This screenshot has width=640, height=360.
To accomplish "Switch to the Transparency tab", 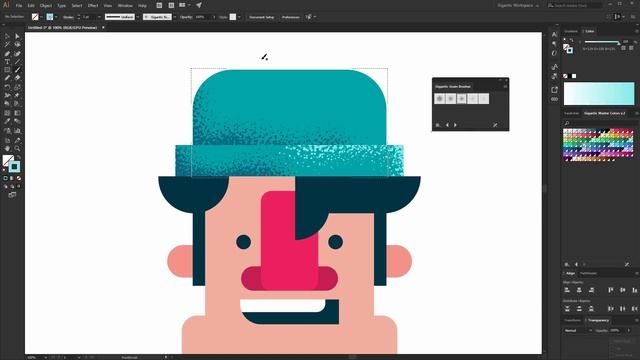I will click(598, 320).
